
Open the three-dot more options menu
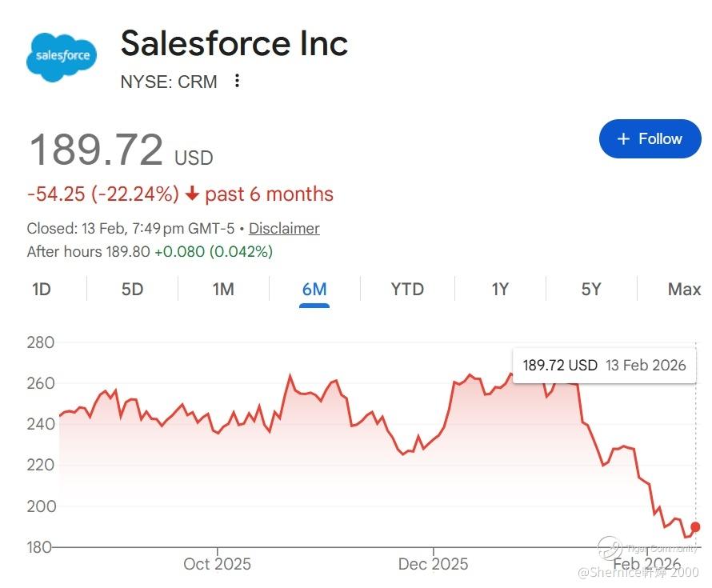[237, 81]
